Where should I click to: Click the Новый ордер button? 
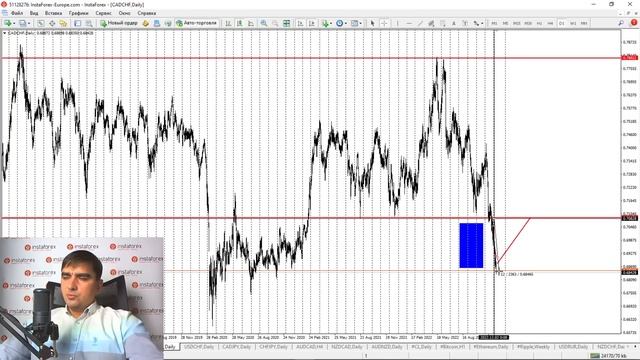[x=119, y=23]
